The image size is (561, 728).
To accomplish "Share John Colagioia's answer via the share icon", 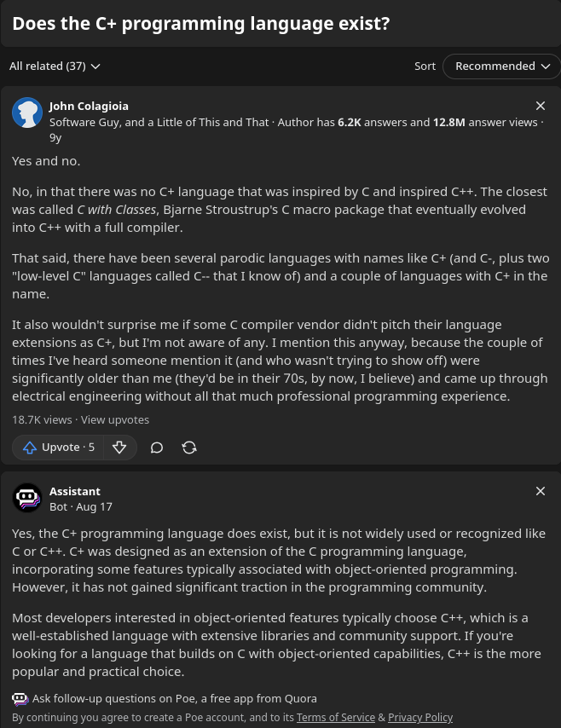I will 189,448.
